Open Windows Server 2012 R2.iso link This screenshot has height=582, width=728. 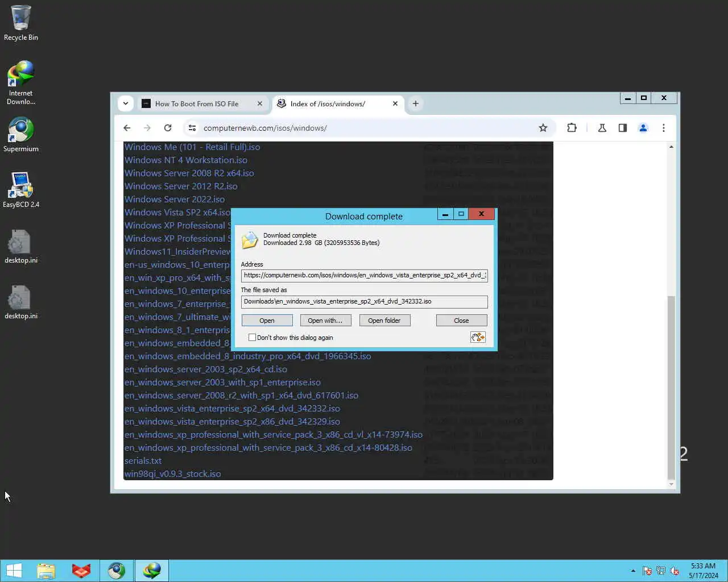(181, 186)
